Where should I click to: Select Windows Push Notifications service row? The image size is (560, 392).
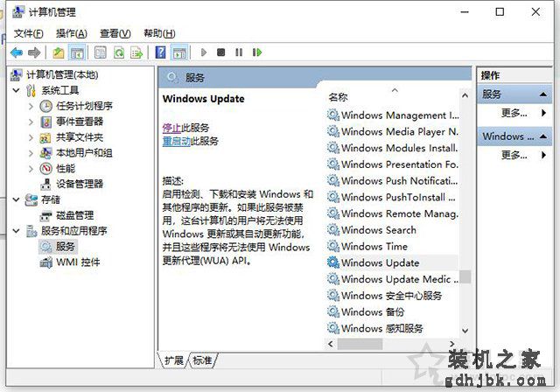pos(393,180)
